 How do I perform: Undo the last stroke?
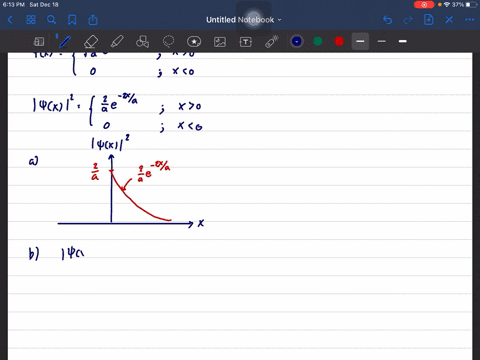tap(387, 20)
